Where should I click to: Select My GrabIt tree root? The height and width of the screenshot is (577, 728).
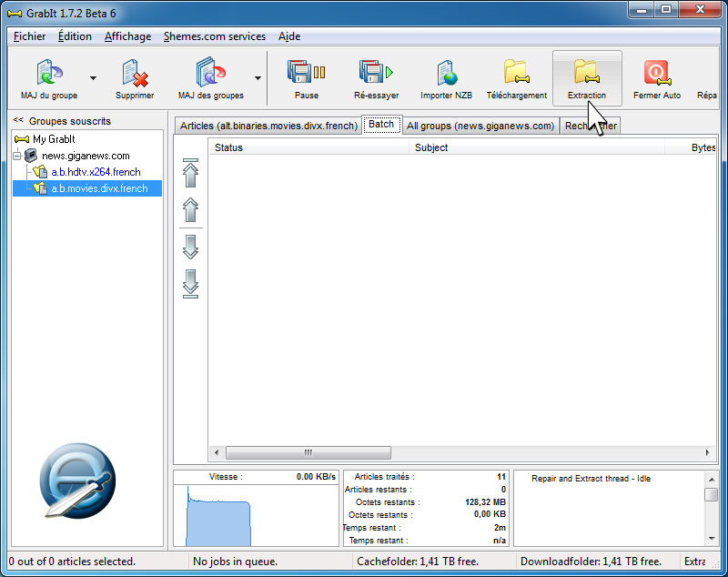coord(45,139)
